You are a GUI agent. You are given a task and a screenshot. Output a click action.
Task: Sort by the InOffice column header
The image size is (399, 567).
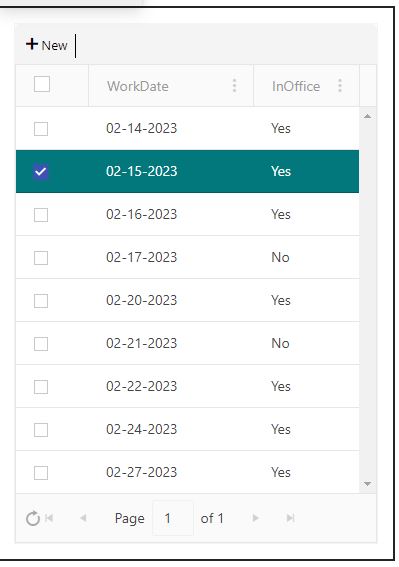tap(296, 86)
